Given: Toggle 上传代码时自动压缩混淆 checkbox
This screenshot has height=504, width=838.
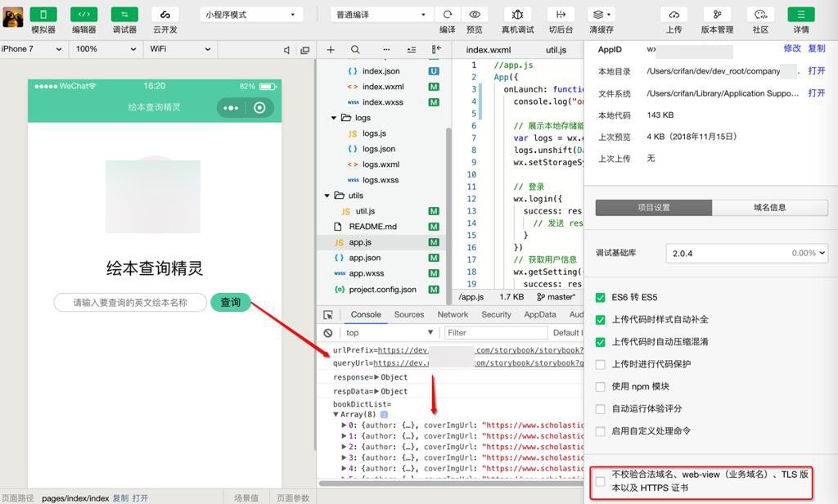Looking at the screenshot, I should pos(600,342).
